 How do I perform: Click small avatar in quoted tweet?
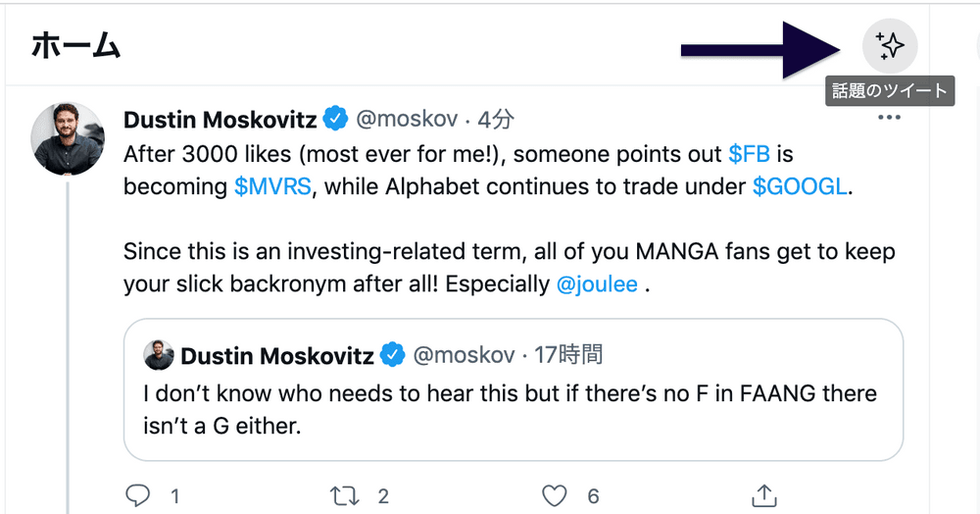click(159, 355)
